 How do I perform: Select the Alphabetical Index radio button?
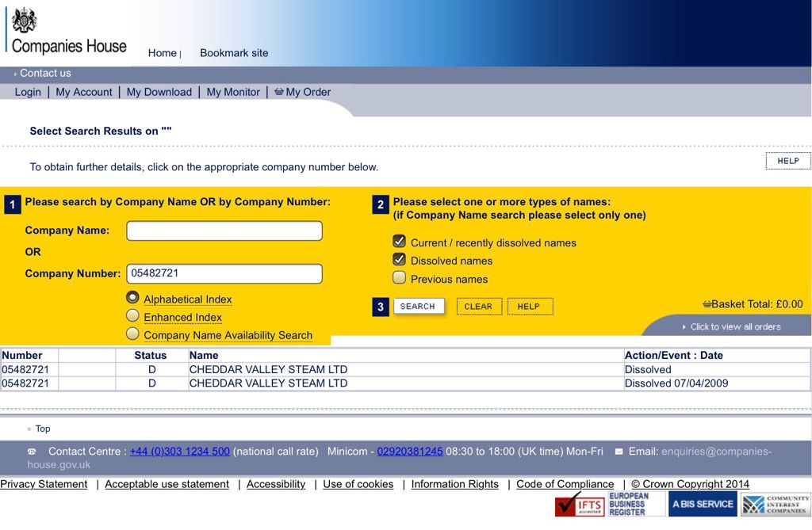tap(132, 298)
